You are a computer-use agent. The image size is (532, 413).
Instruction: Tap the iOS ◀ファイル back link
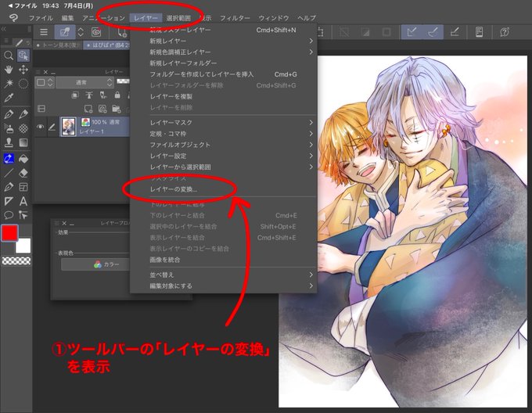(x=22, y=5)
